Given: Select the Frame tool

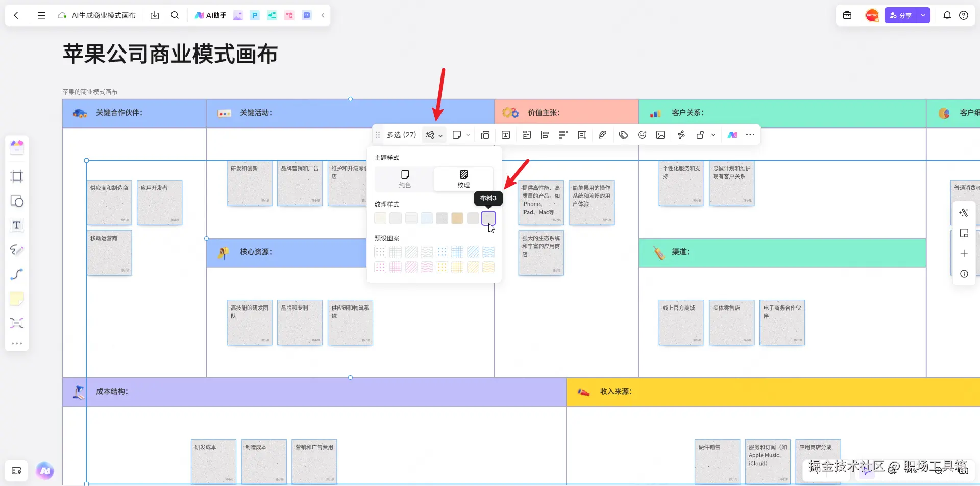Looking at the screenshot, I should click(x=17, y=176).
